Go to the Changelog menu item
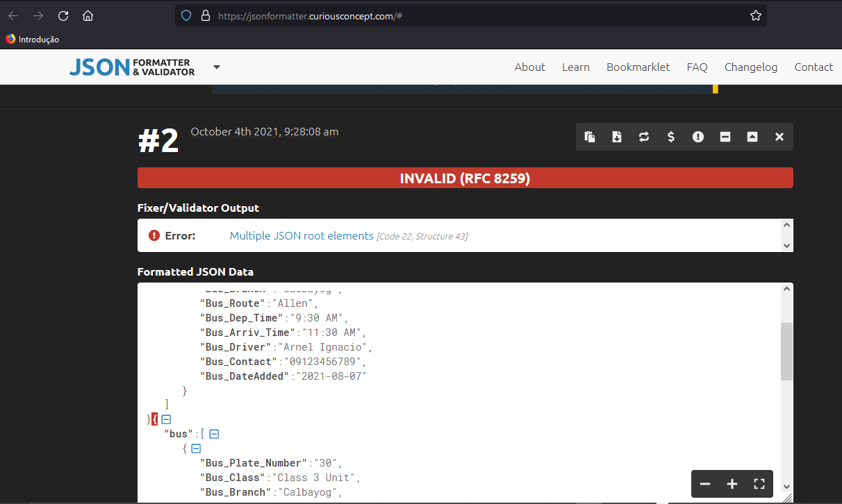The height and width of the screenshot is (504, 842). pos(750,67)
